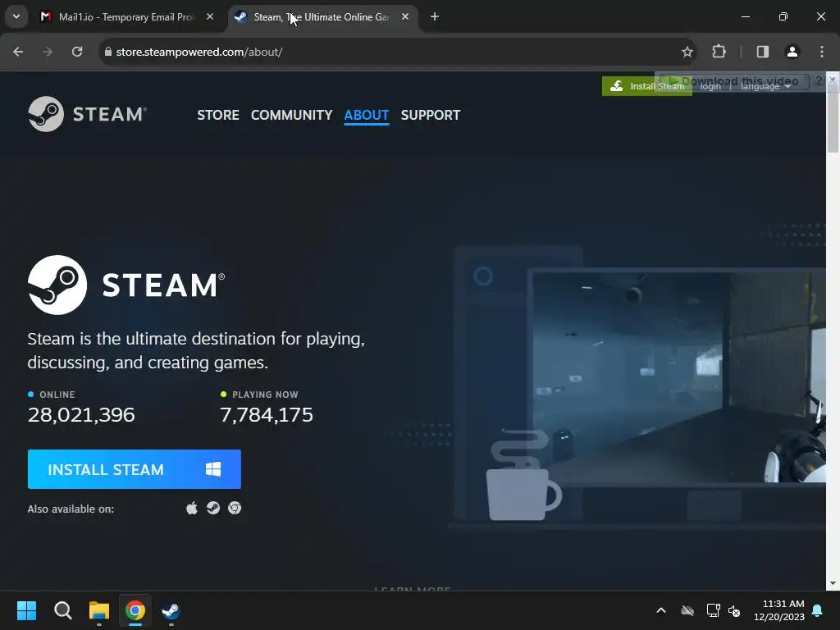840x630 pixels.
Task: Open a new browser tab
Action: (435, 17)
